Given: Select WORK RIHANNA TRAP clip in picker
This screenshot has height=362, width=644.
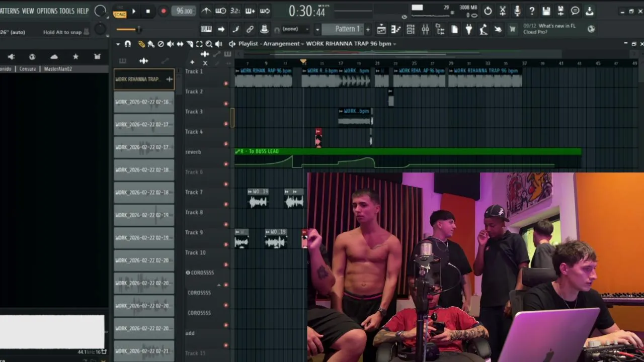Looking at the screenshot, I should tap(144, 79).
